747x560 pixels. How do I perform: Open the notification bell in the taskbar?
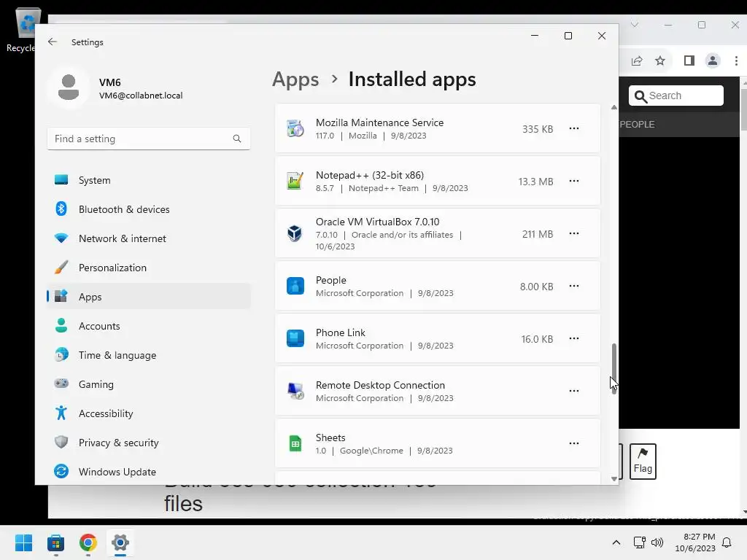tap(727, 542)
